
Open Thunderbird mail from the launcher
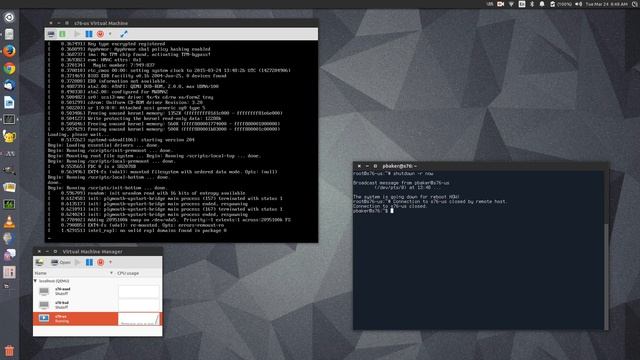(x=9, y=85)
